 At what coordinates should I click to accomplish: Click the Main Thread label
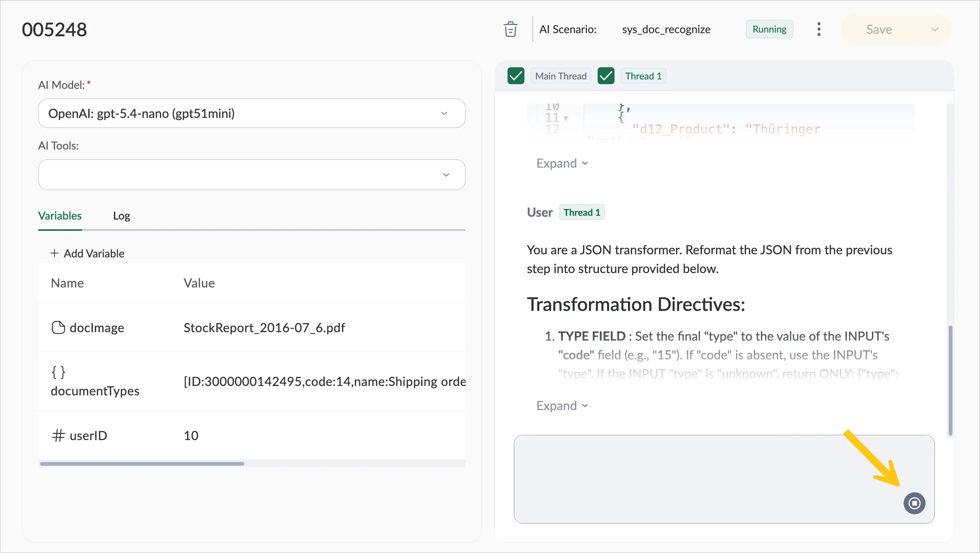click(561, 76)
